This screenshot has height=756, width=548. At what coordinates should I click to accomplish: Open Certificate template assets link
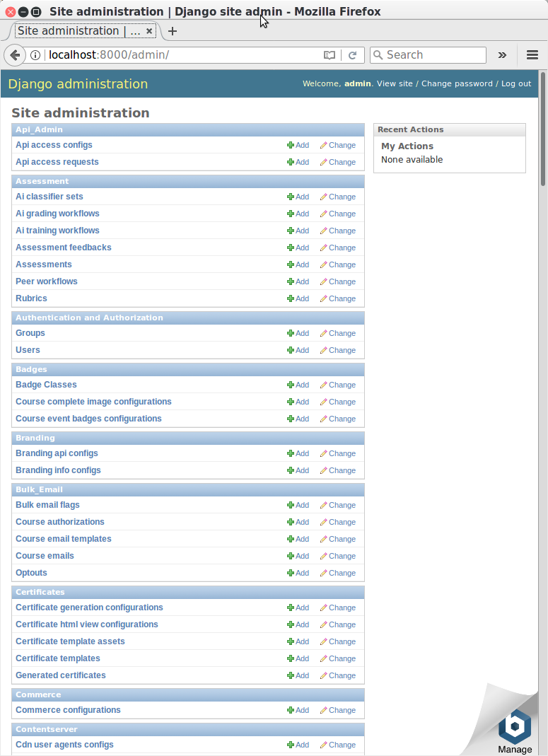(71, 641)
